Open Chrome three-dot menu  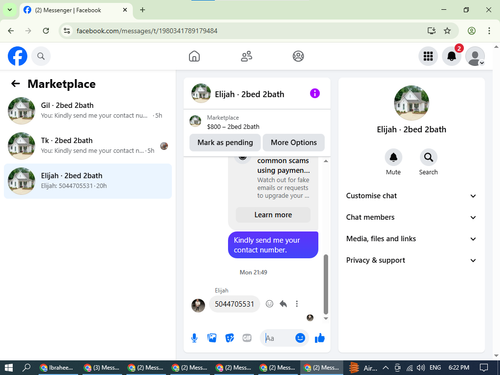click(x=489, y=31)
